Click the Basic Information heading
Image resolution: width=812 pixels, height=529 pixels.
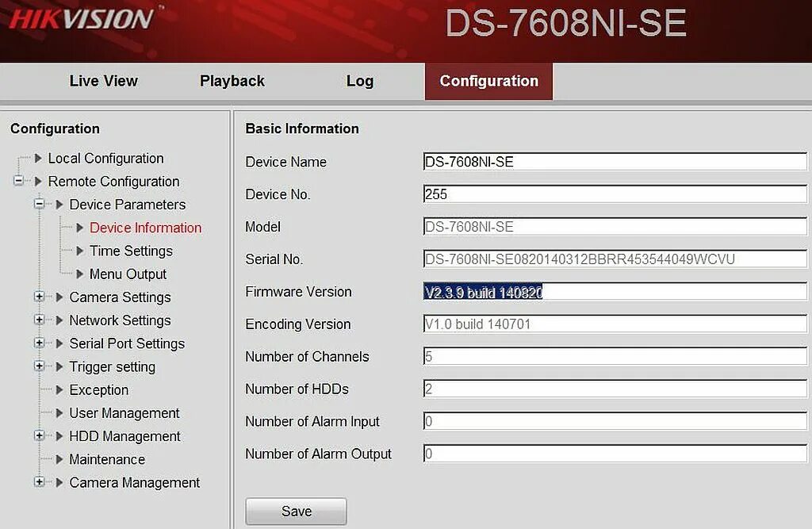click(302, 128)
